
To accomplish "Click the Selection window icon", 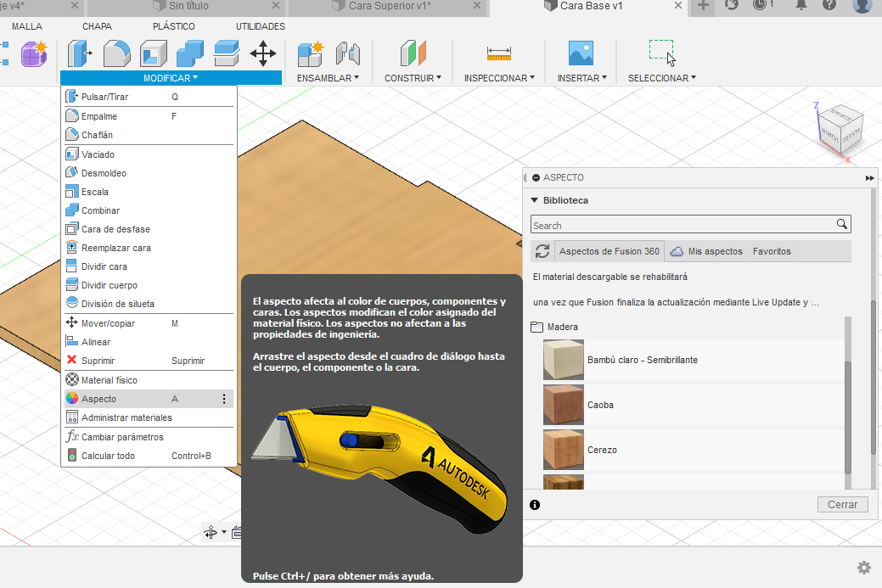I will tap(661, 51).
